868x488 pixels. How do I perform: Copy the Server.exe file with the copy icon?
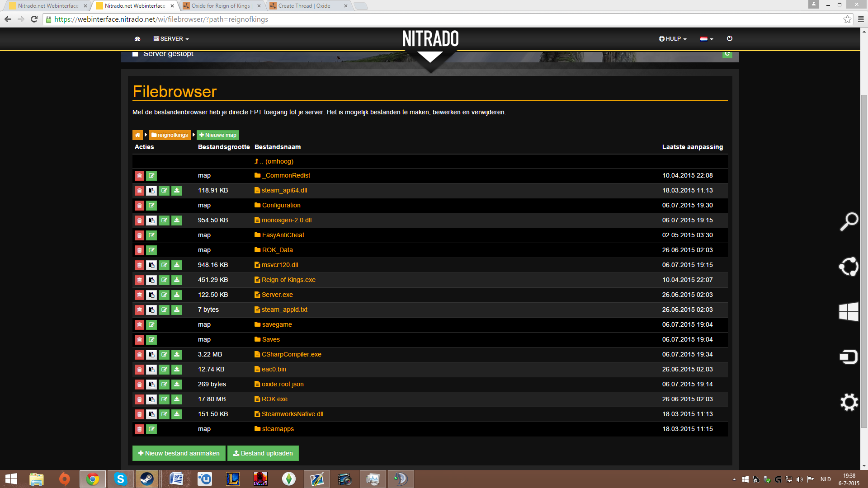(x=151, y=295)
